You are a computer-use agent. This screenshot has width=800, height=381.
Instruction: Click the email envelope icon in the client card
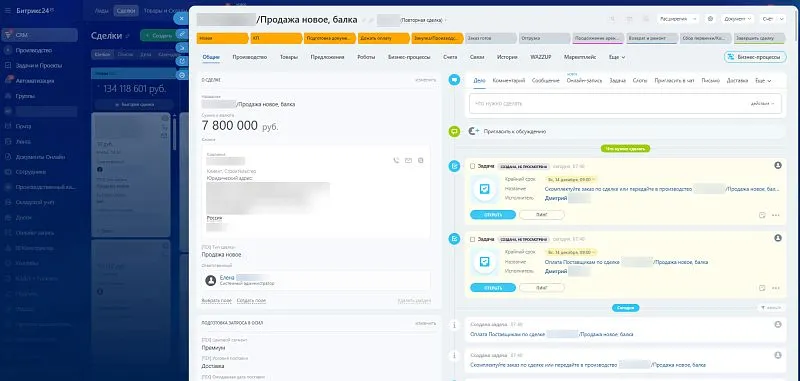click(408, 161)
